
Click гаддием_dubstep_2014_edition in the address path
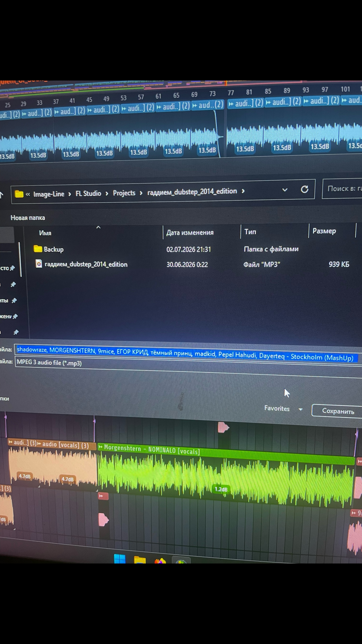pyautogui.click(x=192, y=192)
